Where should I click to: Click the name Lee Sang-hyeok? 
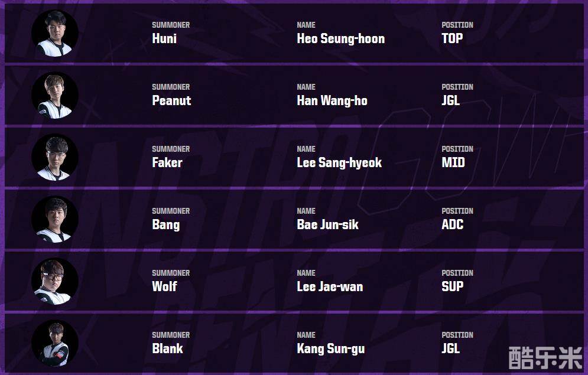coord(339,163)
